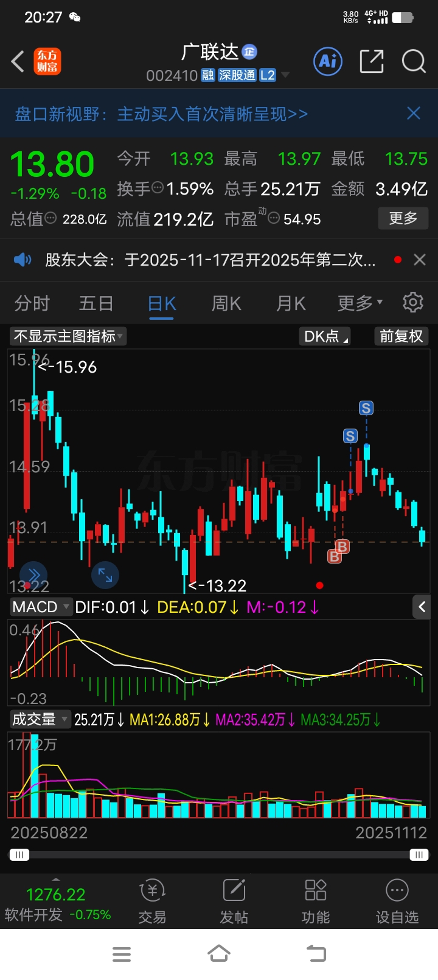Tap the back arrow icon
The height and width of the screenshot is (980, 438).
18,61
